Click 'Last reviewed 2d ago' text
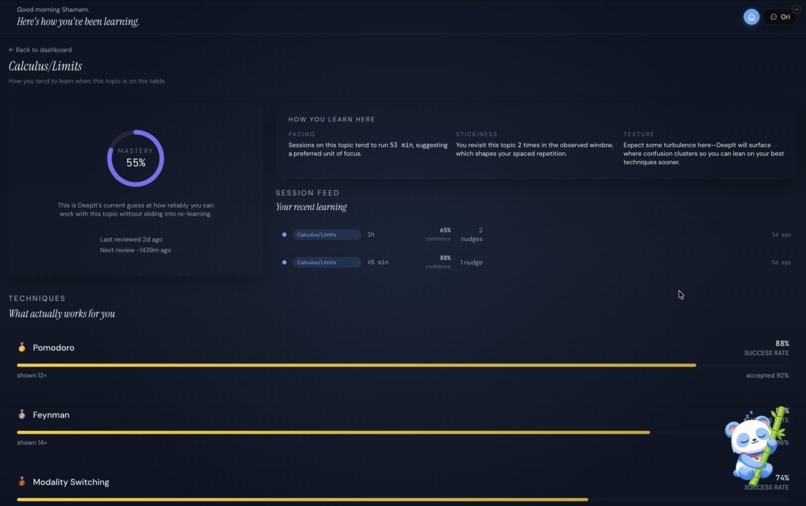Screen dimensions: 806x506 point(131,239)
